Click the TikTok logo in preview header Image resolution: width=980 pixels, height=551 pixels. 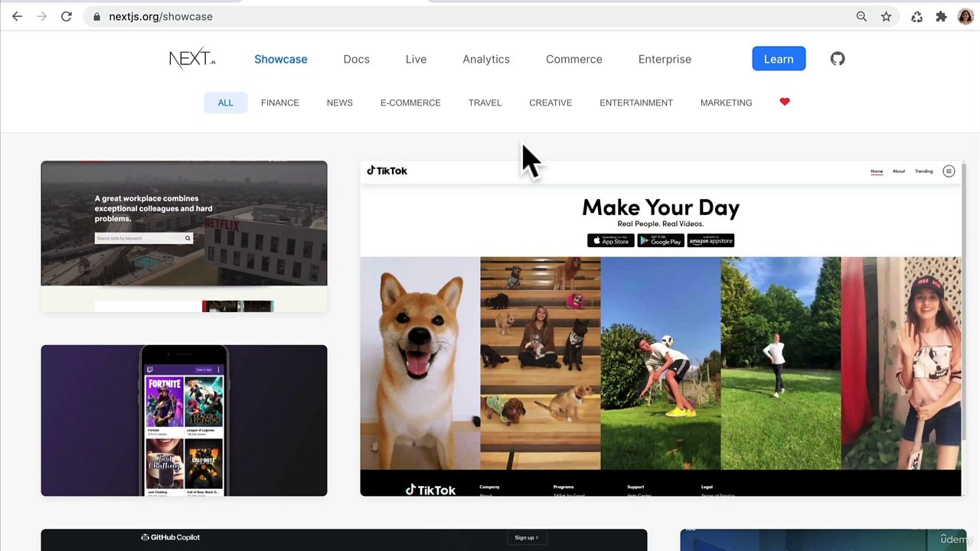(387, 171)
